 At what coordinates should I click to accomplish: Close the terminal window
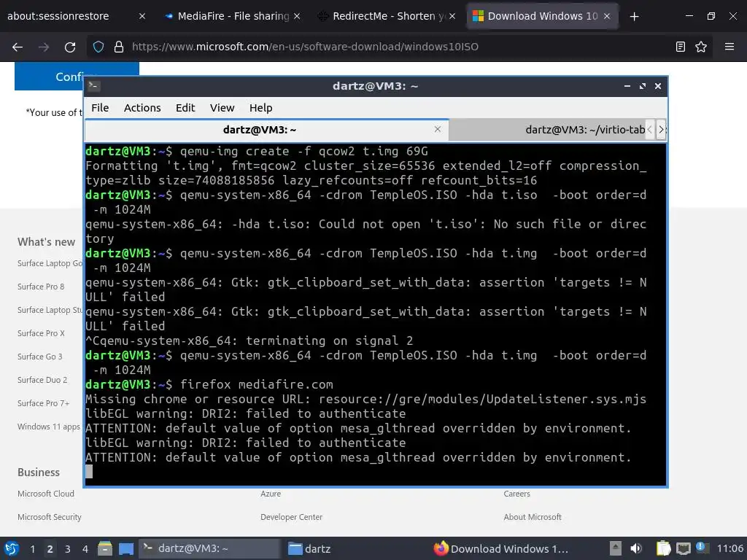coord(658,86)
